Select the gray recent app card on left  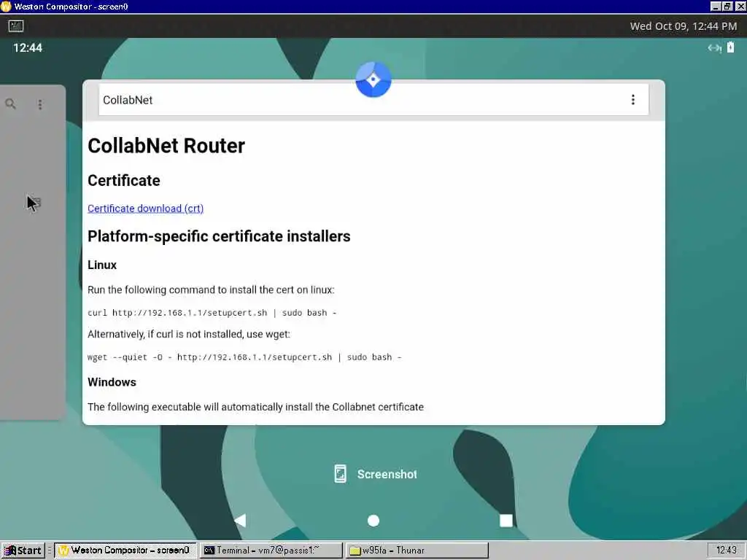point(33,252)
